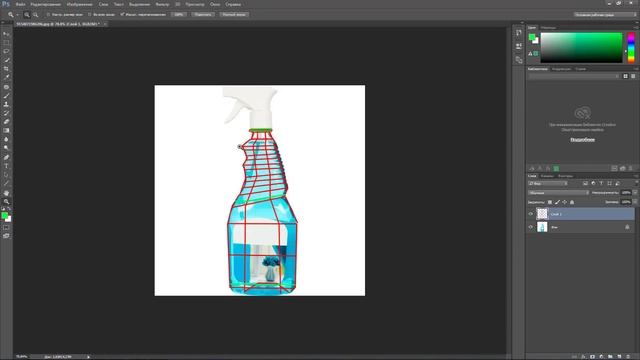Select the Eraser tool
This screenshot has width=640, height=360.
click(6, 122)
